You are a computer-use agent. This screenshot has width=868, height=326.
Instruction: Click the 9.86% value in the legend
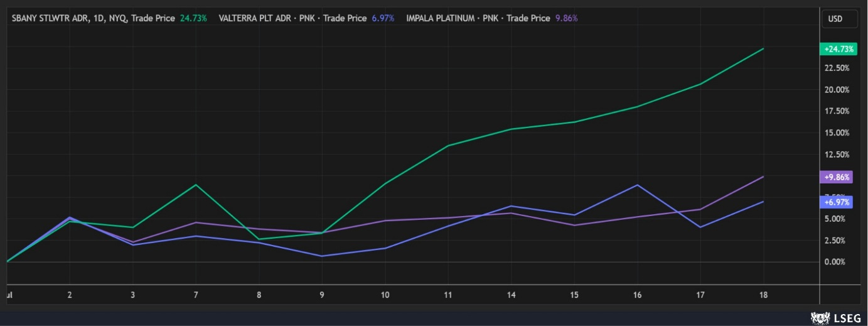tap(566, 18)
